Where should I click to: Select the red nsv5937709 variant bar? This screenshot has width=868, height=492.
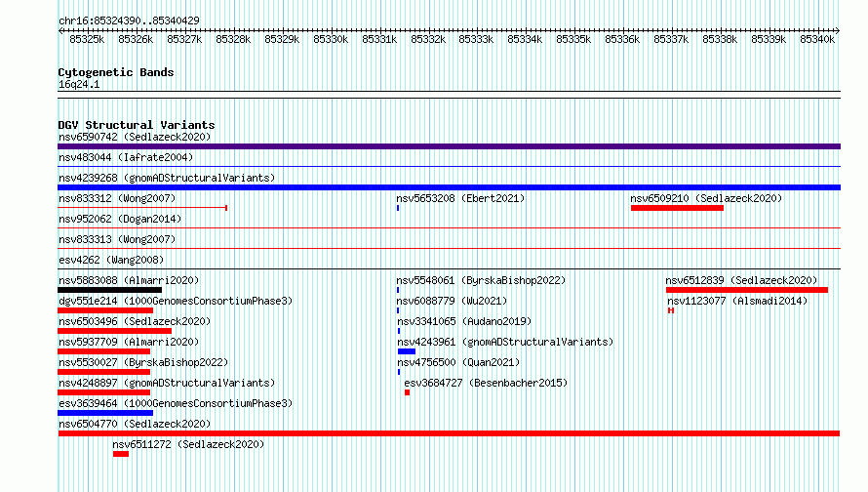click(x=104, y=351)
